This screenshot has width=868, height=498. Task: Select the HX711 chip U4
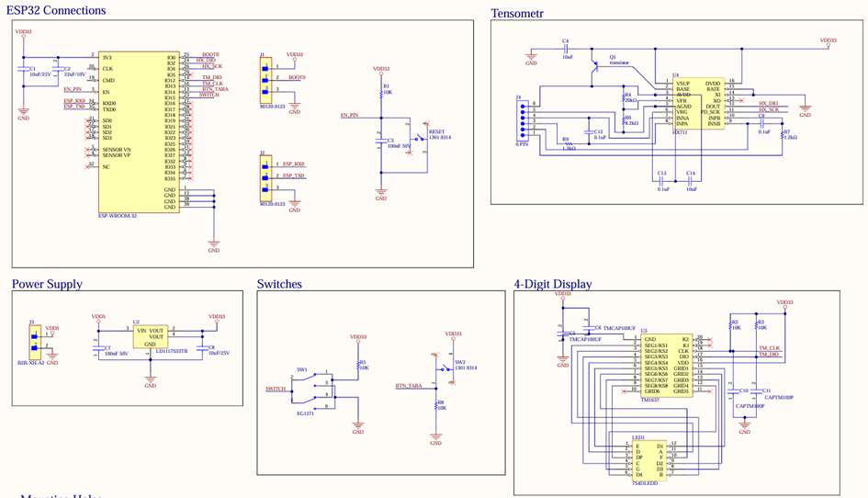coord(698,103)
